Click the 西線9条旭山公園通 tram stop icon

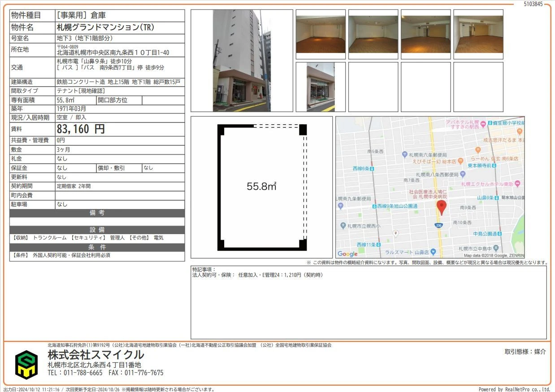pos(374,206)
